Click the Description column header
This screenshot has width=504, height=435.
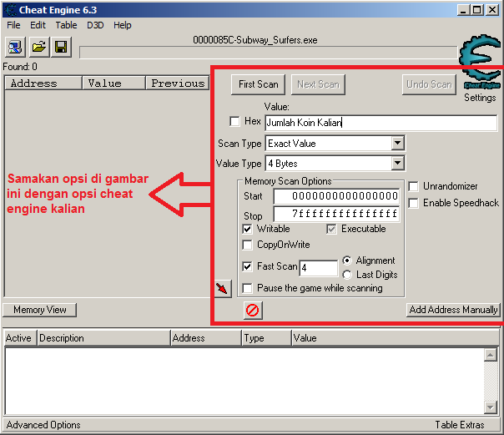[103, 338]
